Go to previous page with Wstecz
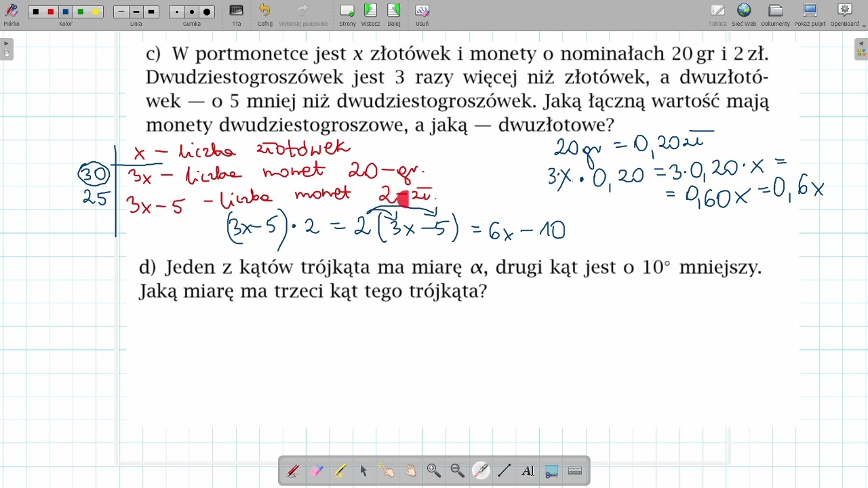 click(370, 14)
